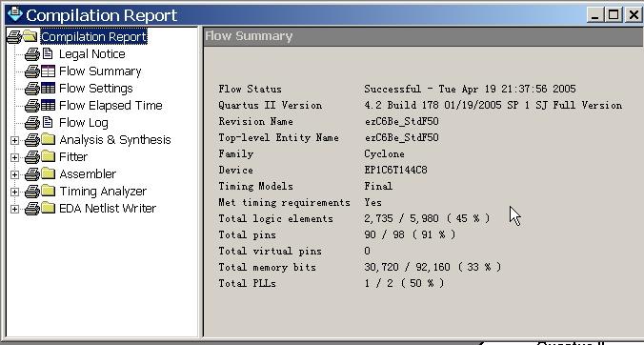Viewport: 644px width, 345px height.
Task: Select the Analysis & Synthesis folder label
Action: [x=115, y=140]
